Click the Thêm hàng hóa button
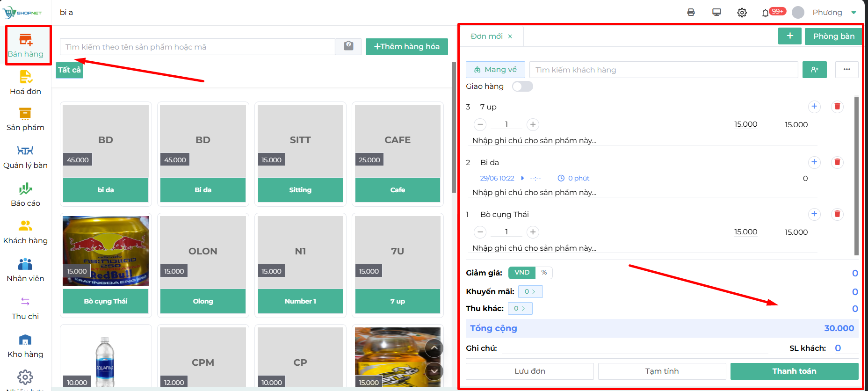 (406, 46)
